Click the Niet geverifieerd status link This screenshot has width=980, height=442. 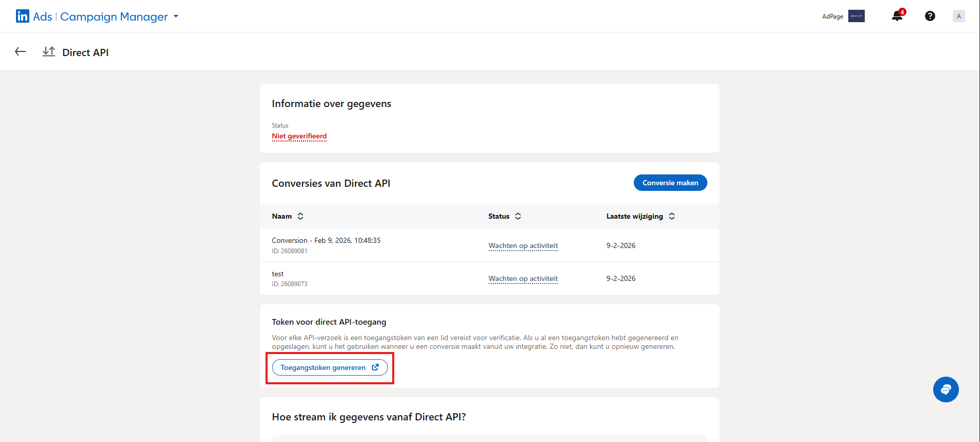tap(299, 136)
